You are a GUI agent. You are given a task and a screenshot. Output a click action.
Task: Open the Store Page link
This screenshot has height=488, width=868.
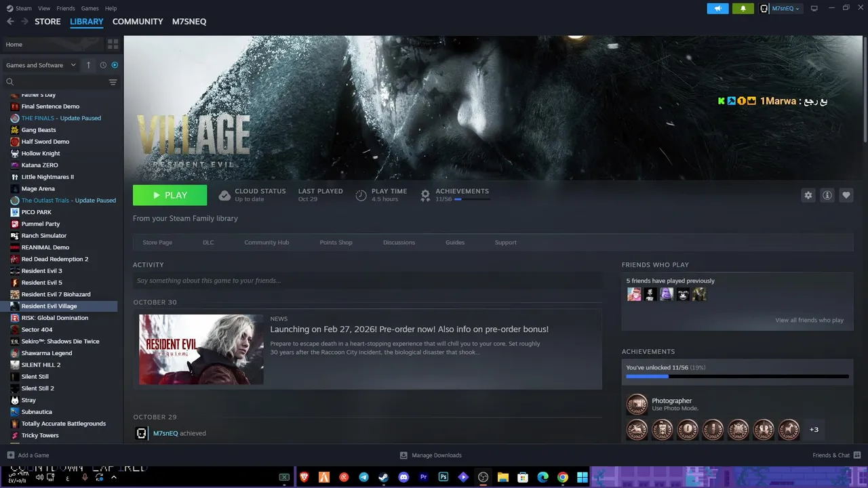pos(157,242)
